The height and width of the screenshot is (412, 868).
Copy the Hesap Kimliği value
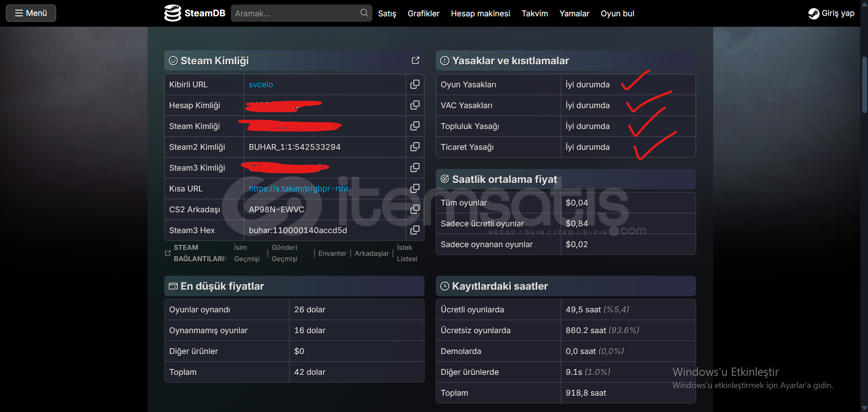(415, 105)
